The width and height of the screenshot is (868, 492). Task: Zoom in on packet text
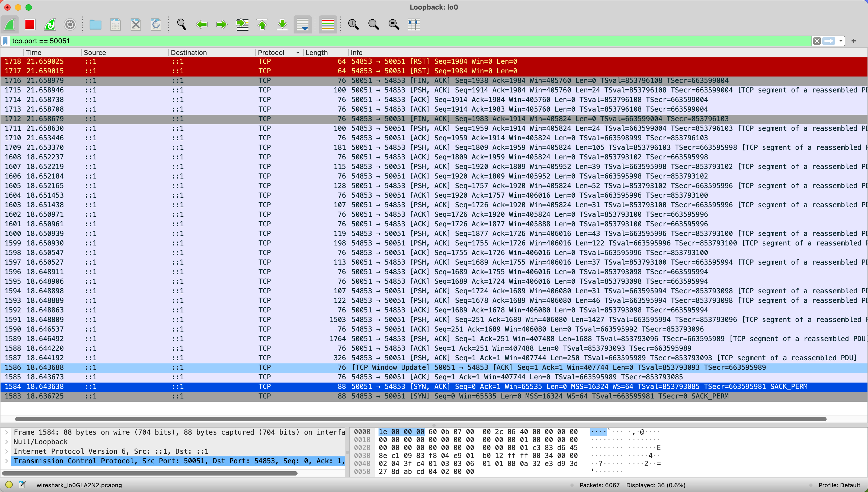[354, 24]
